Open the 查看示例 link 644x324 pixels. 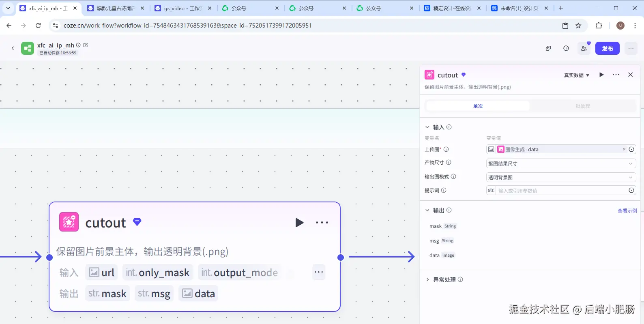(x=627, y=210)
